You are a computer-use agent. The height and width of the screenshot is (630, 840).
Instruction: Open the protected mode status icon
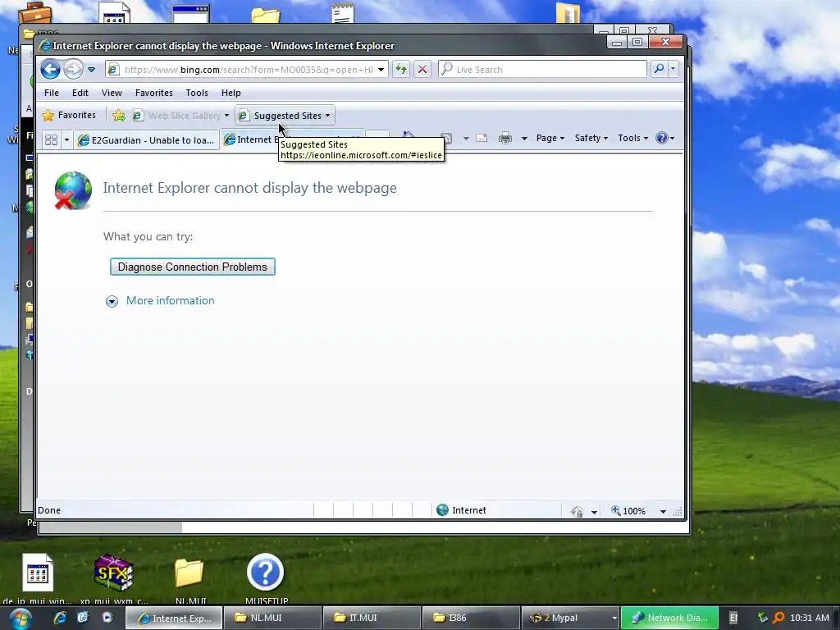tap(577, 511)
